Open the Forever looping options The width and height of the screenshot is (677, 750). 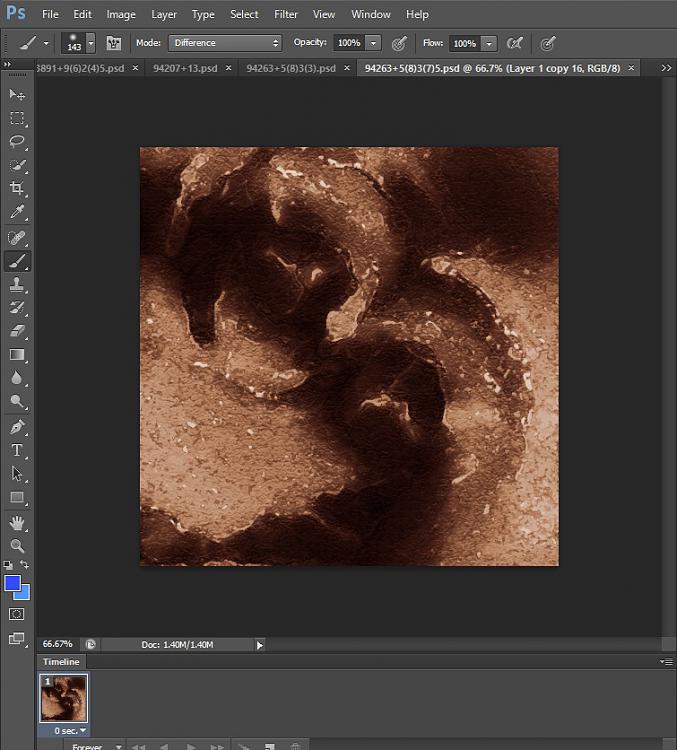coord(97,746)
